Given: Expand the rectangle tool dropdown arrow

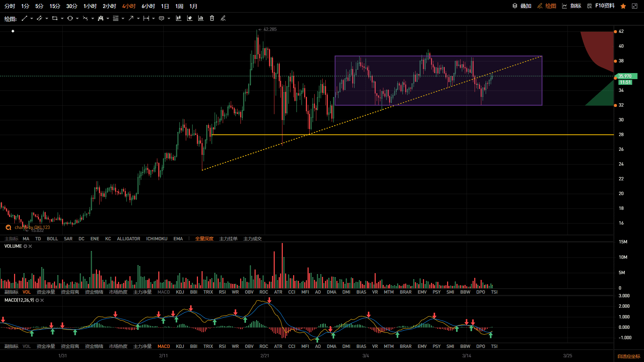Looking at the screenshot, I should pyautogui.click(x=62, y=18).
